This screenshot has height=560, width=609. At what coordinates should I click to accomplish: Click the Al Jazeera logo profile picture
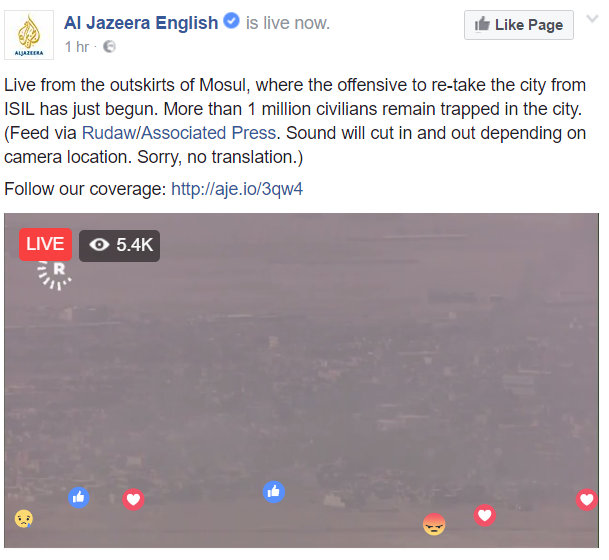(x=29, y=35)
